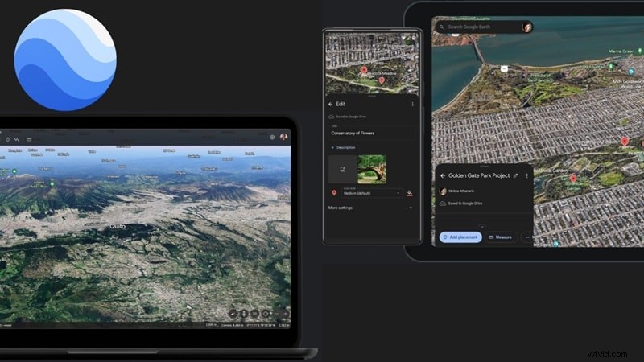This screenshot has height=362, width=644.
Task: Click the back arrow next to Edit on phone
Action: coord(331,105)
